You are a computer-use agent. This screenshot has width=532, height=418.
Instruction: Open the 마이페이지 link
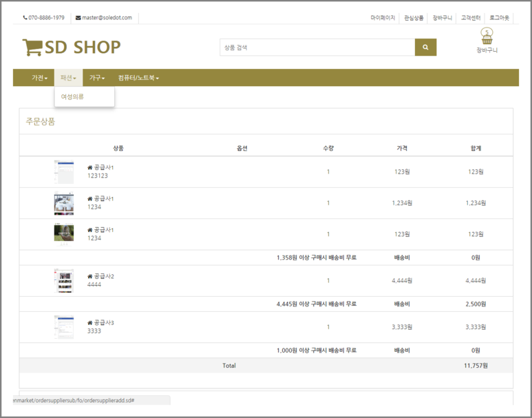[x=383, y=18]
